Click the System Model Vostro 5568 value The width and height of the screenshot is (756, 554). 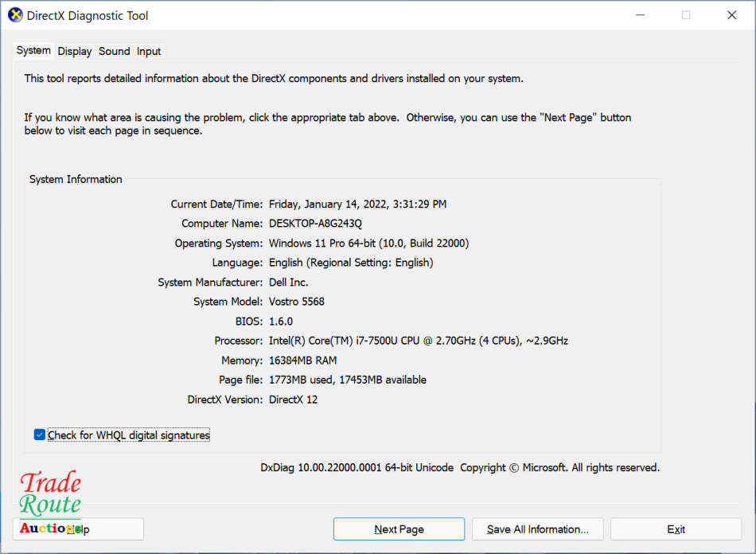pos(298,301)
